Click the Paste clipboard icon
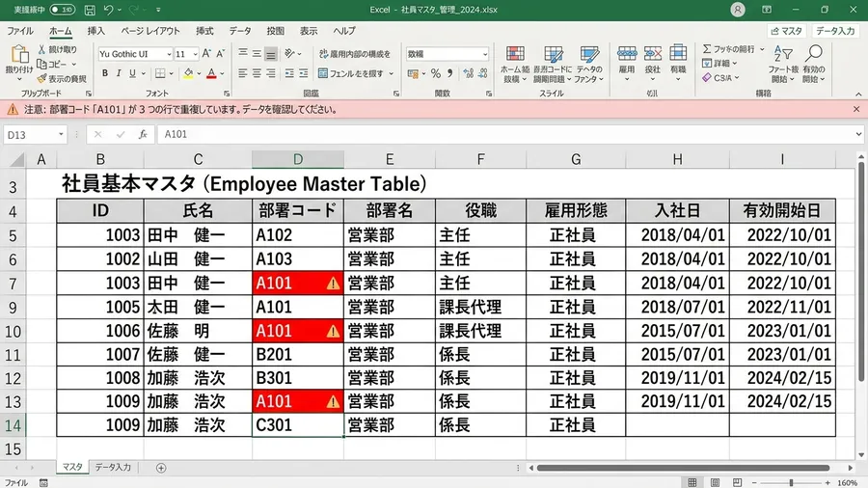Screen dimensions: 868x488 point(20,54)
